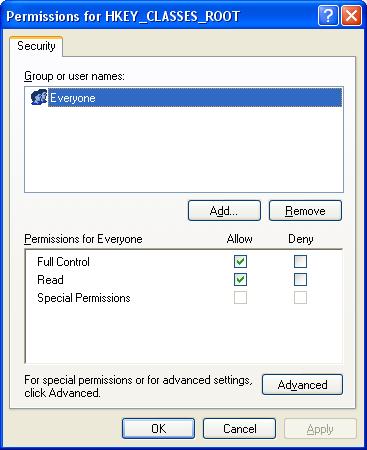This screenshot has width=367, height=450.
Task: Open the Add user dialog
Action: coord(224,211)
